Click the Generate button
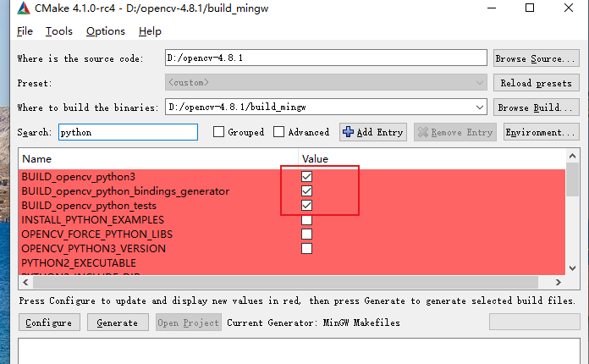The width and height of the screenshot is (589, 364). pos(118,323)
